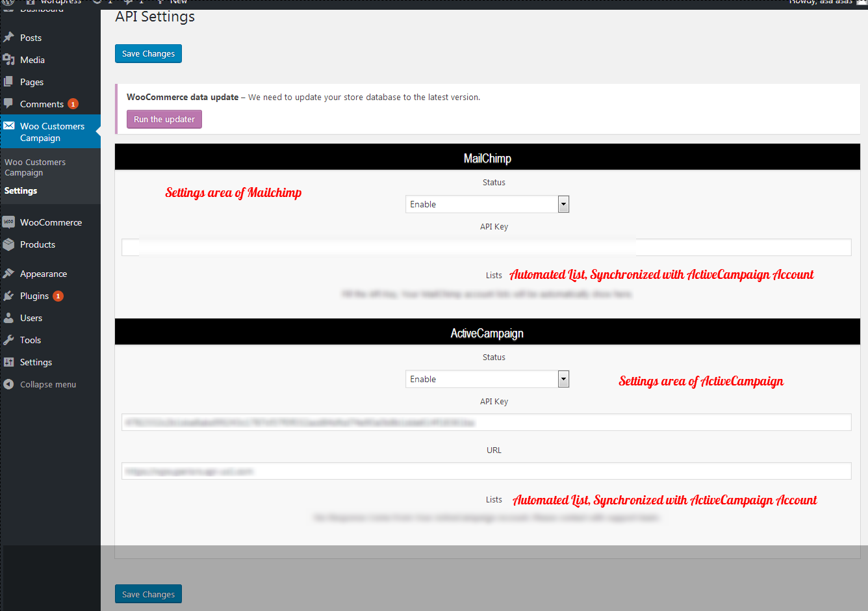The height and width of the screenshot is (611, 868).
Task: Click the Collapse menu arrow icon
Action: (x=8, y=384)
